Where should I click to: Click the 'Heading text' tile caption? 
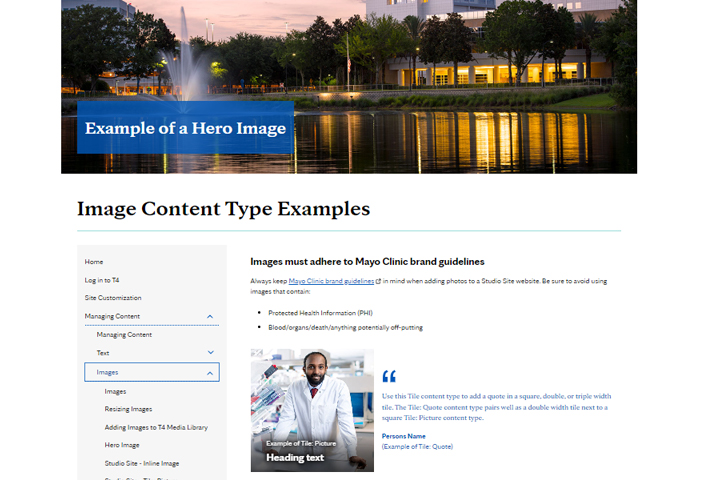pos(295,457)
